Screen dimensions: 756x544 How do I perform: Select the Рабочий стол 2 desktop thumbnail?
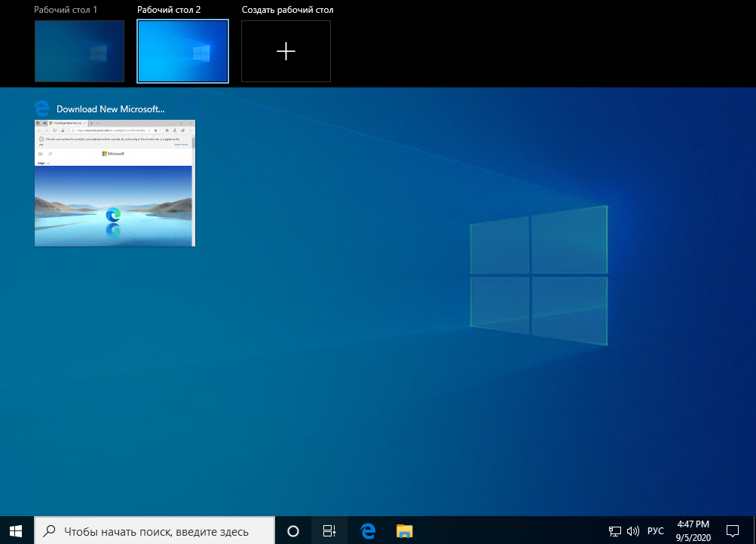click(x=182, y=50)
